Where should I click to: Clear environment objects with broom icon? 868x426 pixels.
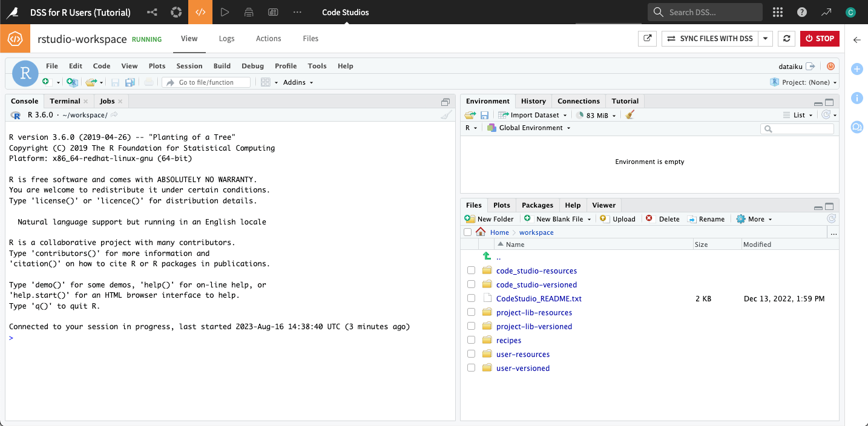(x=630, y=115)
